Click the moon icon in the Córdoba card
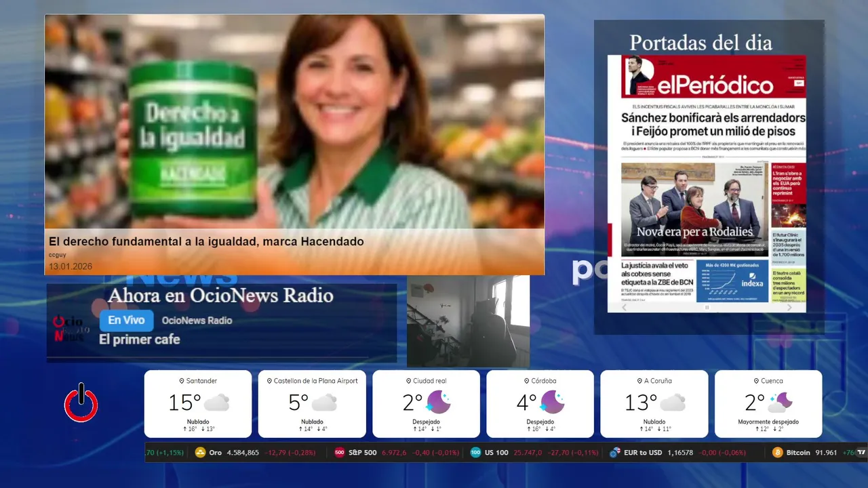The image size is (868, 488). [x=551, y=403]
